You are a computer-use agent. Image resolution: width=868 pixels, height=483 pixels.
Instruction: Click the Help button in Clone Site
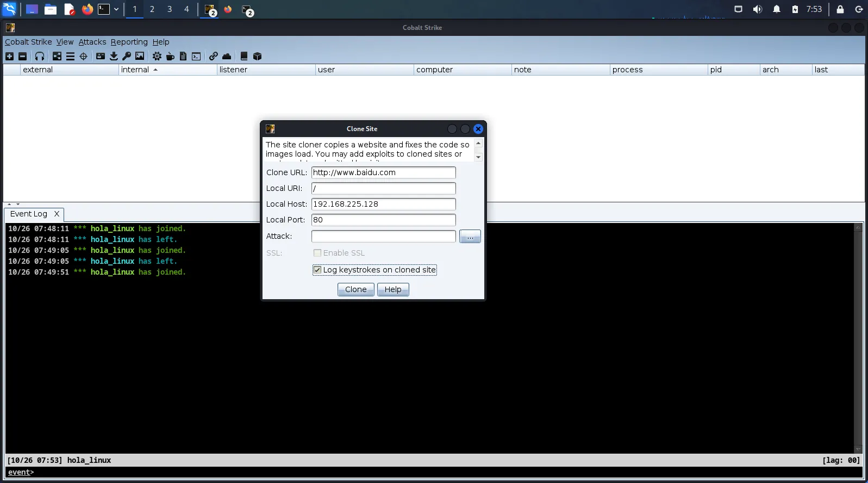point(392,289)
